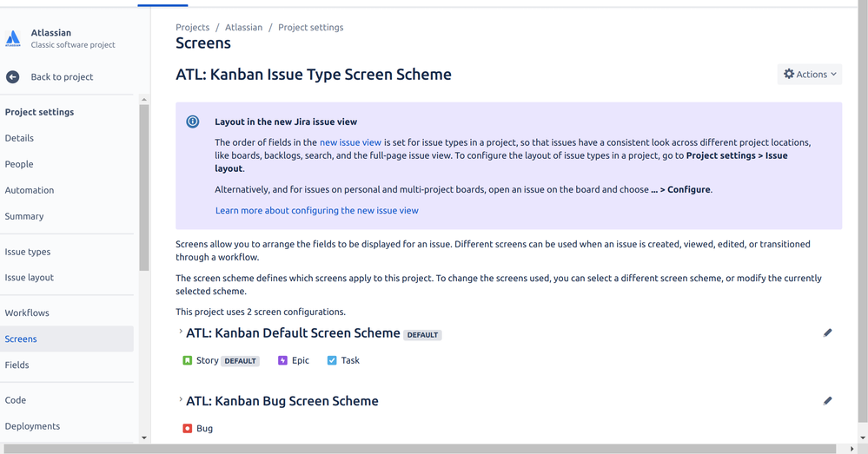Click the Project settings breadcrumb link
868x454 pixels.
pos(310,27)
